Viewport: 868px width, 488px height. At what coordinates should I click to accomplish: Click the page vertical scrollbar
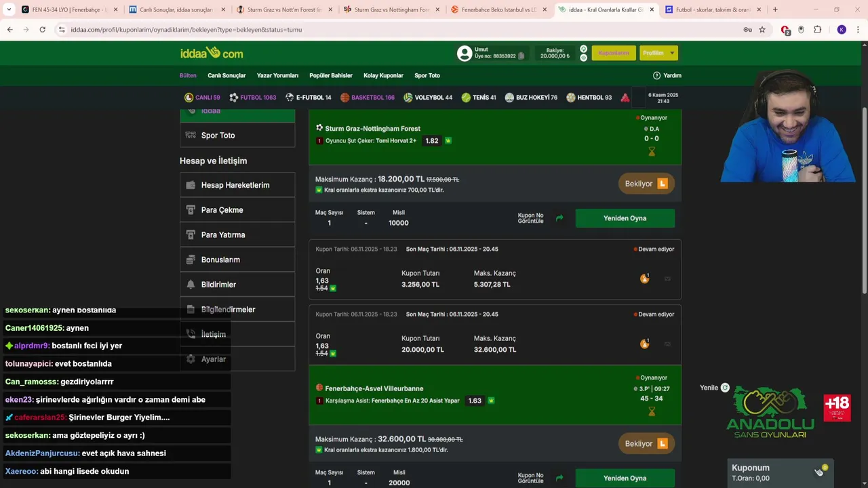(864, 200)
